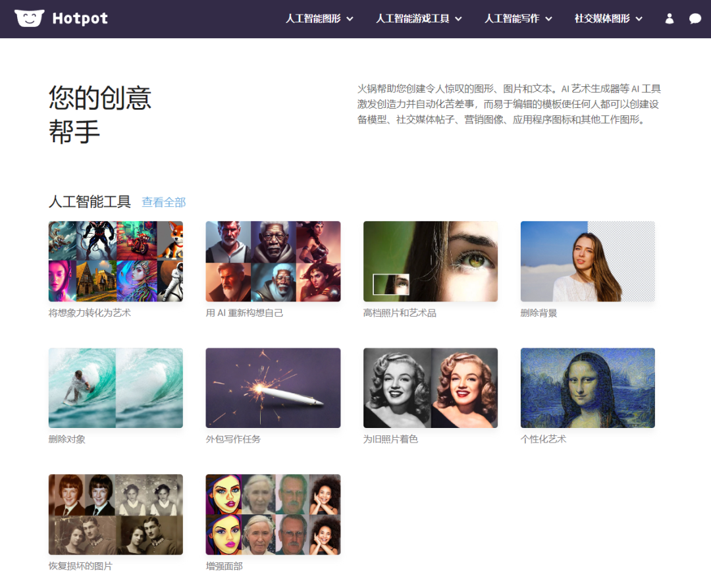Screen dimensions: 711x588
Task: Click the Hotpot logo icon
Action: tap(29, 18)
